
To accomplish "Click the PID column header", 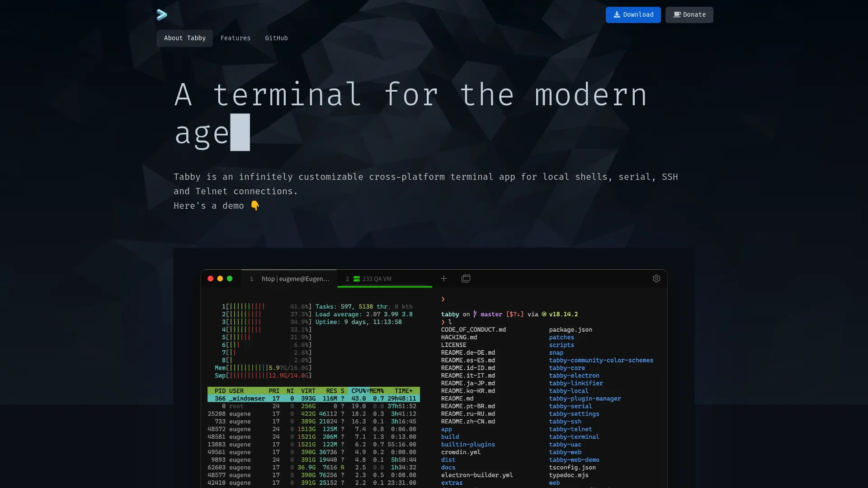I will coord(220,391).
